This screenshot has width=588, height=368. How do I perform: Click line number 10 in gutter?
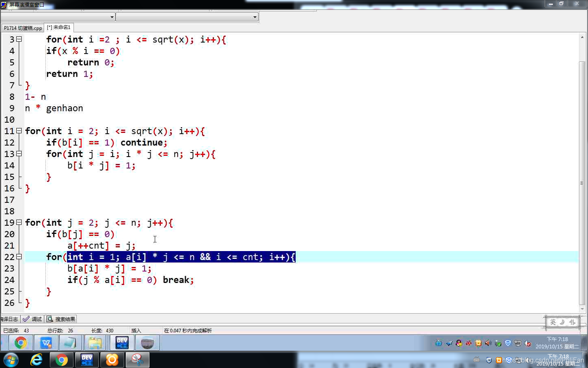(x=9, y=119)
